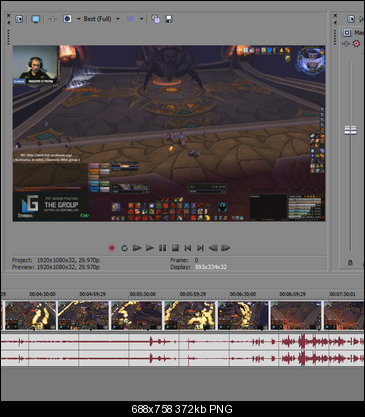Image resolution: width=365 pixels, height=417 pixels.
Task: Click ruler at 00:05:59:29
Action: coord(193,294)
